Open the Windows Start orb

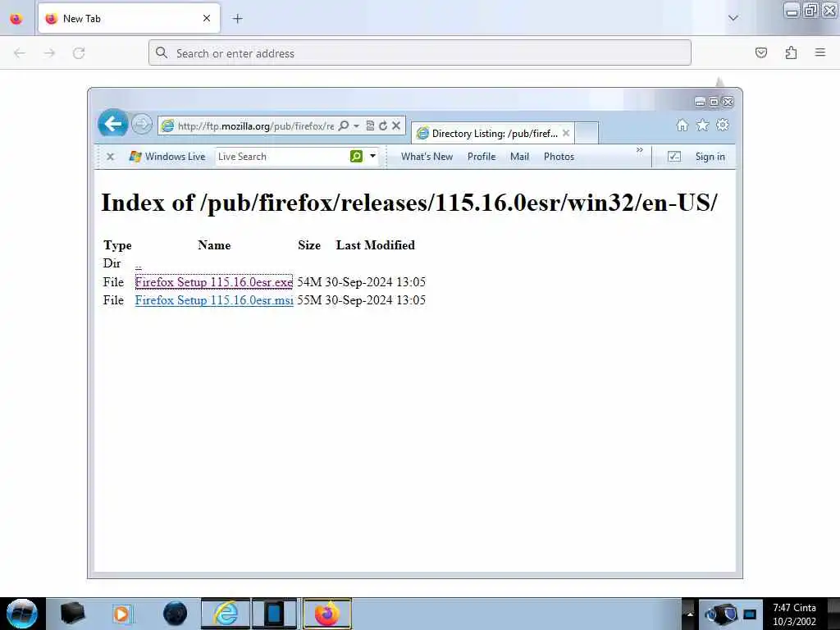[22, 614]
